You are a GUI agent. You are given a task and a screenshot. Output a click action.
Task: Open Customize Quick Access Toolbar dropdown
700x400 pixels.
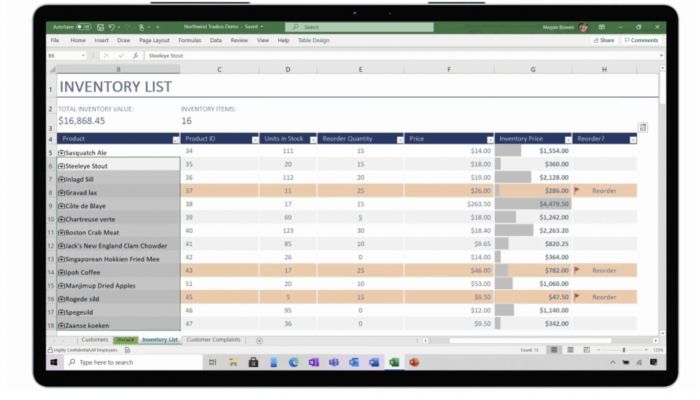(158, 27)
